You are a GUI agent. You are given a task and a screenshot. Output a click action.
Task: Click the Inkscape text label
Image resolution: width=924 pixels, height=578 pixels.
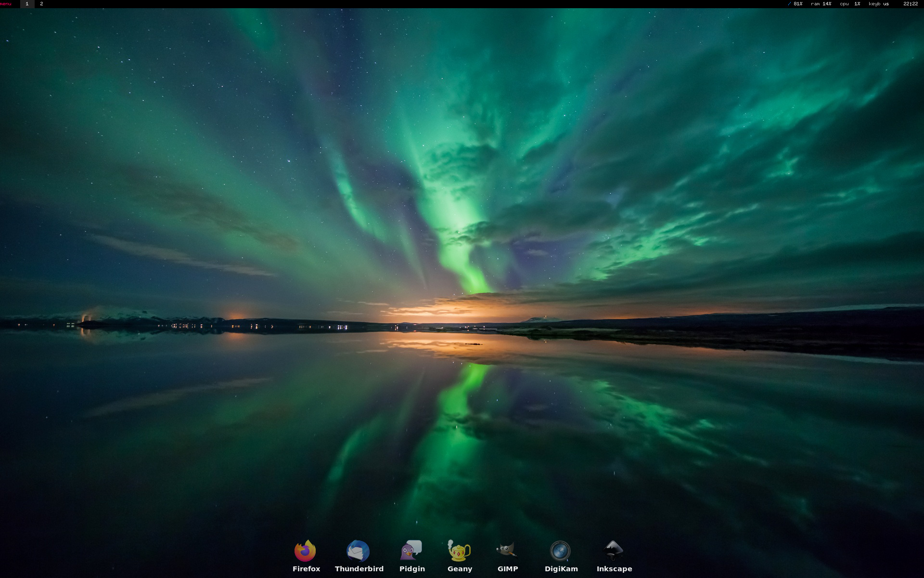pyautogui.click(x=614, y=569)
